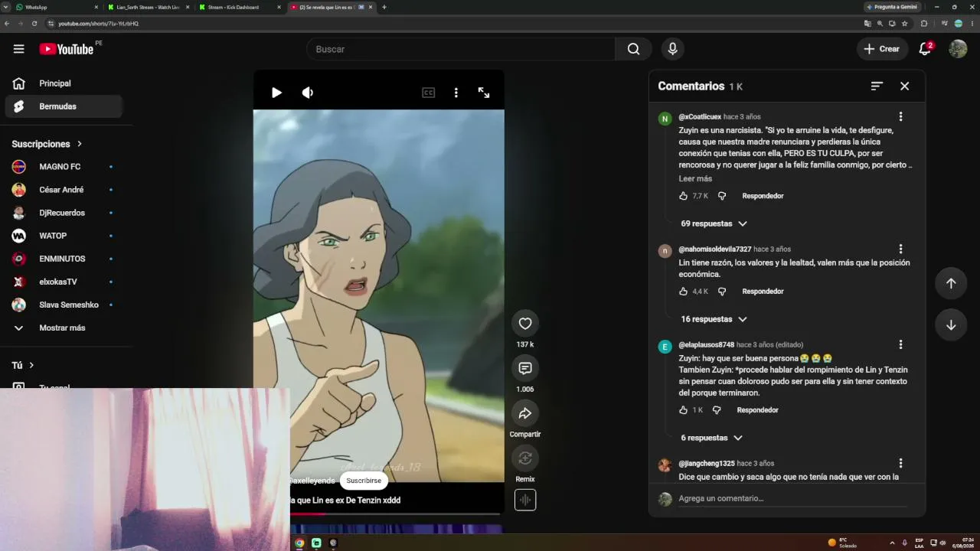Open the account avatar menu
The height and width of the screenshot is (551, 980).
(958, 49)
